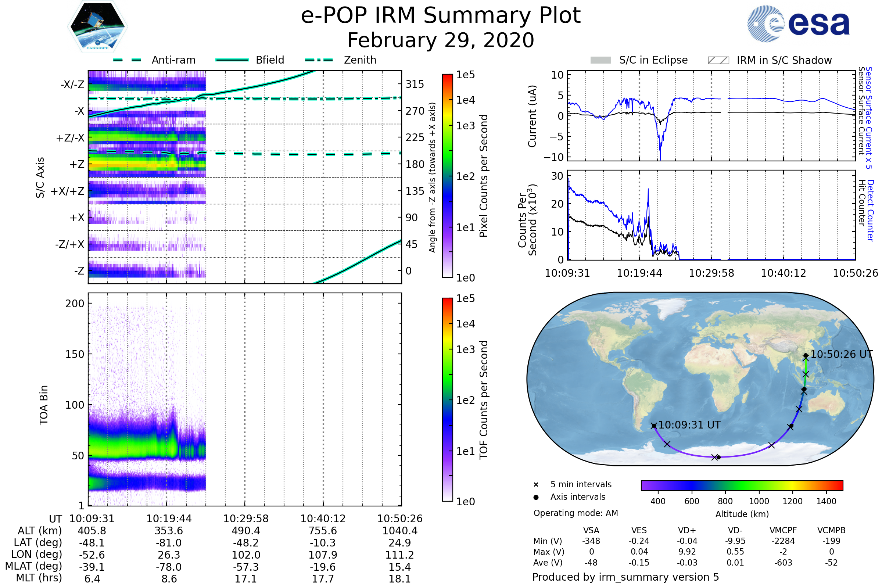
Task: Click the IRM in S/C Shadow hatched swatch
Action: coord(718,60)
